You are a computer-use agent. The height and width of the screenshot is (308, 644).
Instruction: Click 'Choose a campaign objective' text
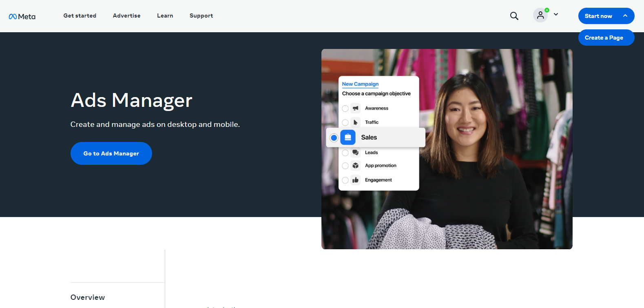click(x=376, y=93)
